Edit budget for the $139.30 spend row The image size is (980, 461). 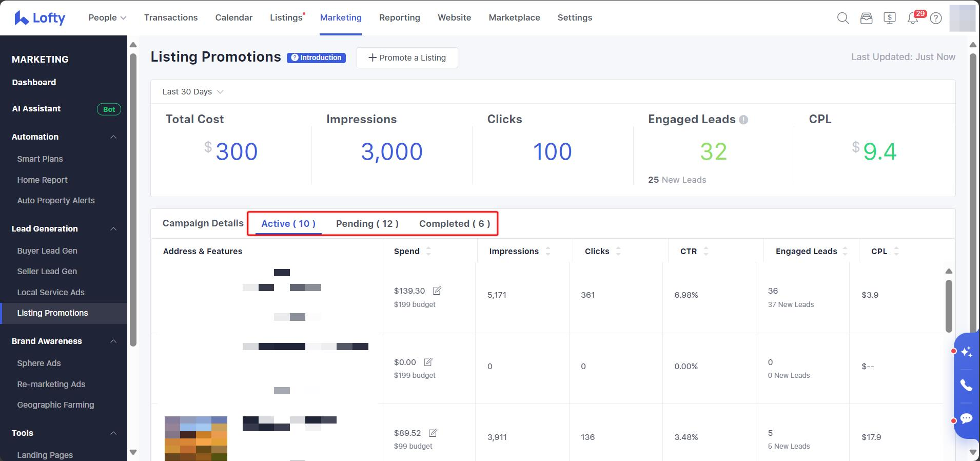(x=437, y=291)
